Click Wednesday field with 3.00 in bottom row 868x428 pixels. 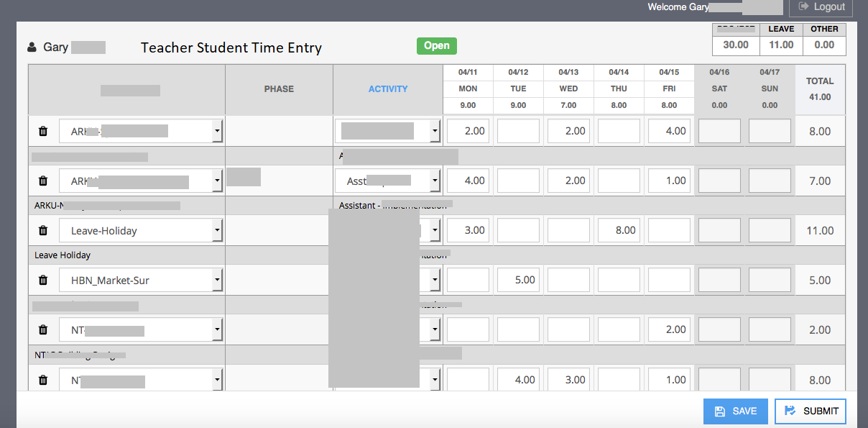568,380
